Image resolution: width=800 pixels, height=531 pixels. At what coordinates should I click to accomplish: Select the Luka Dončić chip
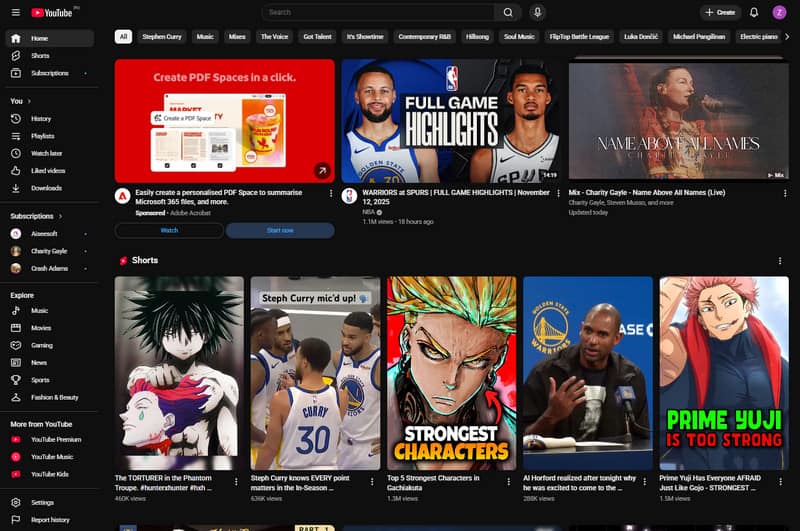641,37
